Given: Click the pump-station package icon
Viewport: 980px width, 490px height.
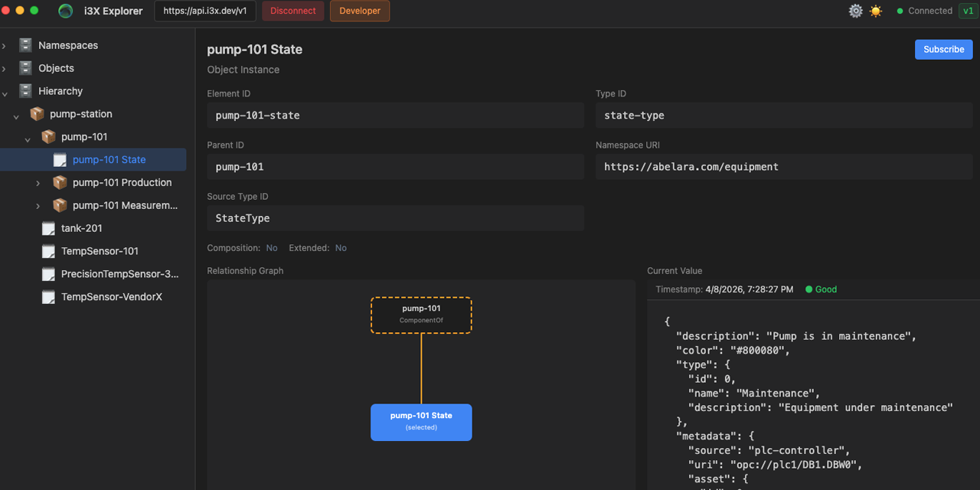Looking at the screenshot, I should [37, 114].
